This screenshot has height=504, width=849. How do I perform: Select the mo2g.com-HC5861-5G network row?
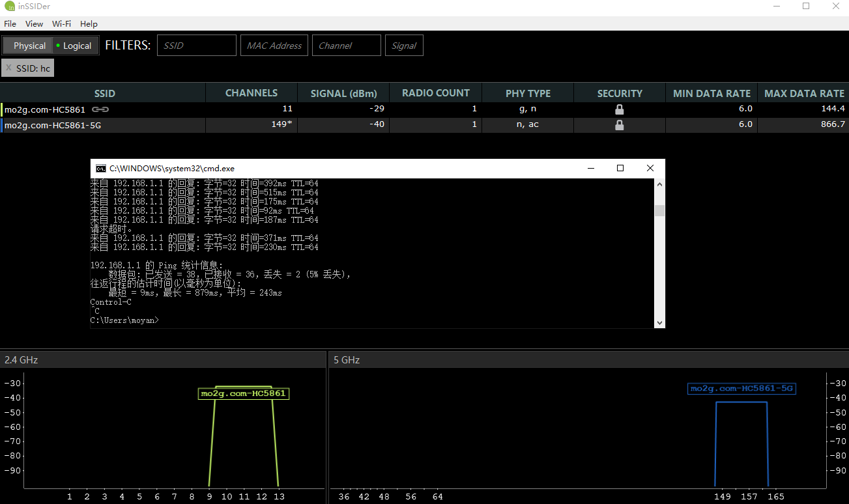click(424, 125)
